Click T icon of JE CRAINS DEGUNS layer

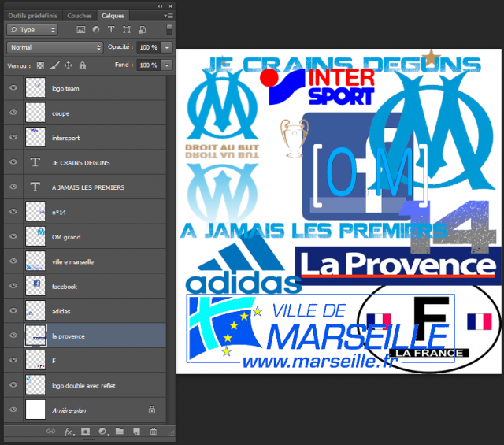coord(35,162)
